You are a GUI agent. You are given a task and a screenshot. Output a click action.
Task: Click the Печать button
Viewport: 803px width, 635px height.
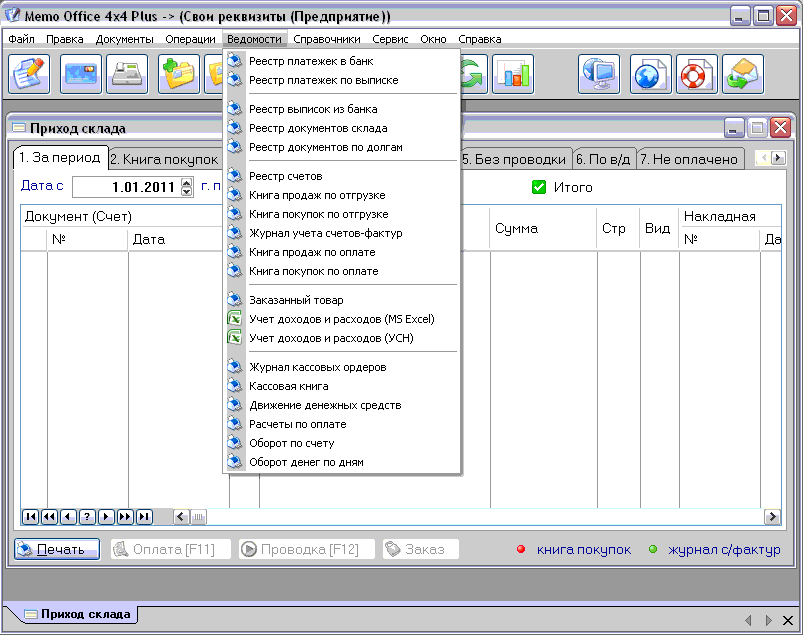[x=57, y=549]
